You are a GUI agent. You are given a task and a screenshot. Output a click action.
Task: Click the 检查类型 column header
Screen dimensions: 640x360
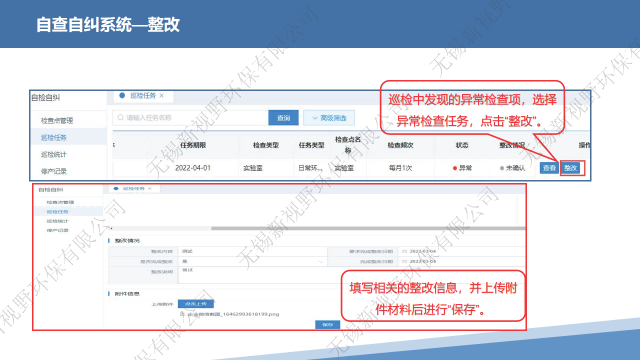(266, 145)
